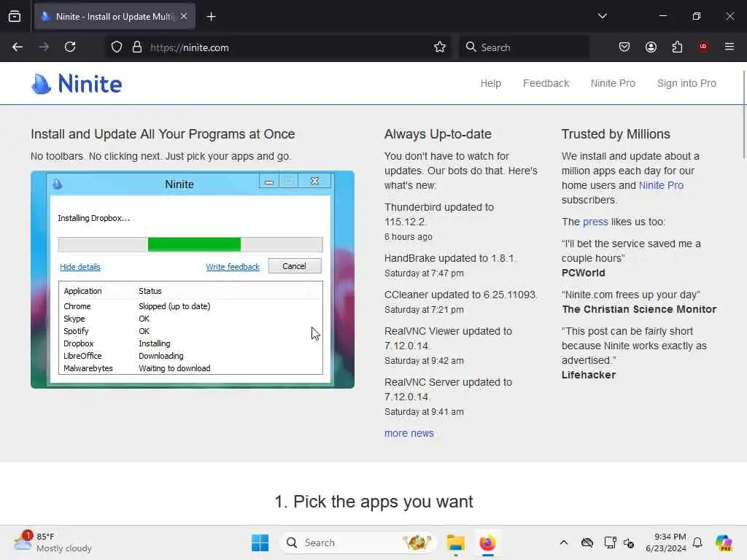Select the Pick the apps you want heading
Screen dimensions: 747x560
[x=373, y=502]
